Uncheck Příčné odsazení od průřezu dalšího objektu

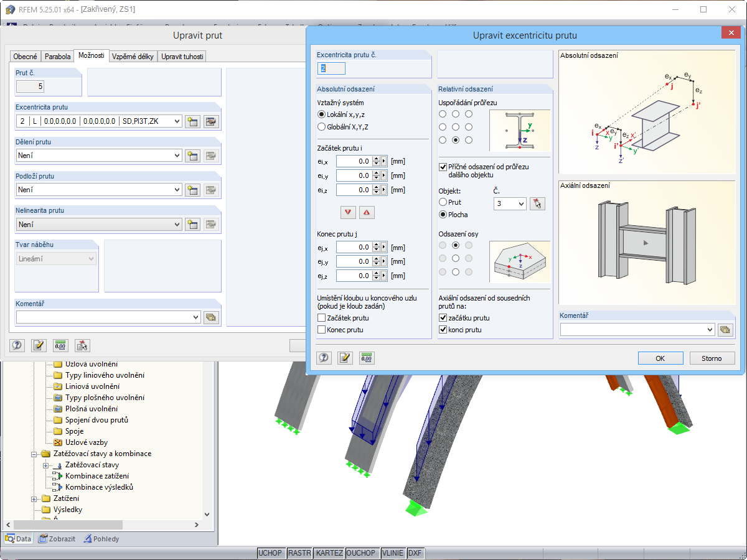point(443,167)
